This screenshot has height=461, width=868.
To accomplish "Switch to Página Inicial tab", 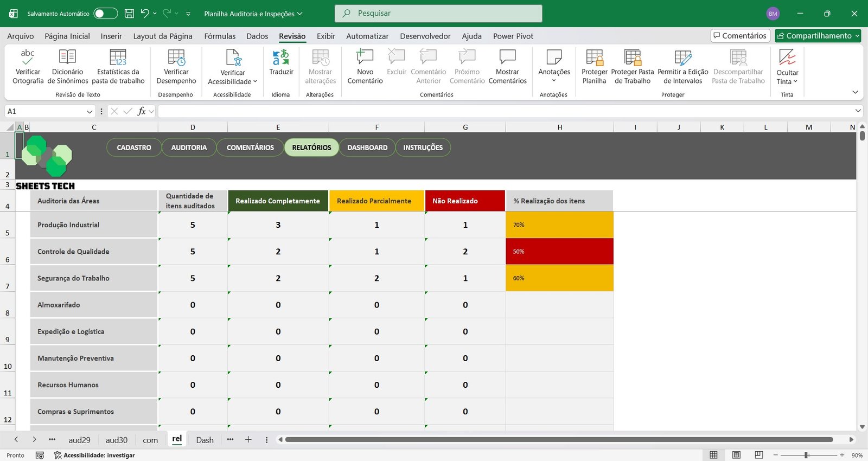I will 67,36.
